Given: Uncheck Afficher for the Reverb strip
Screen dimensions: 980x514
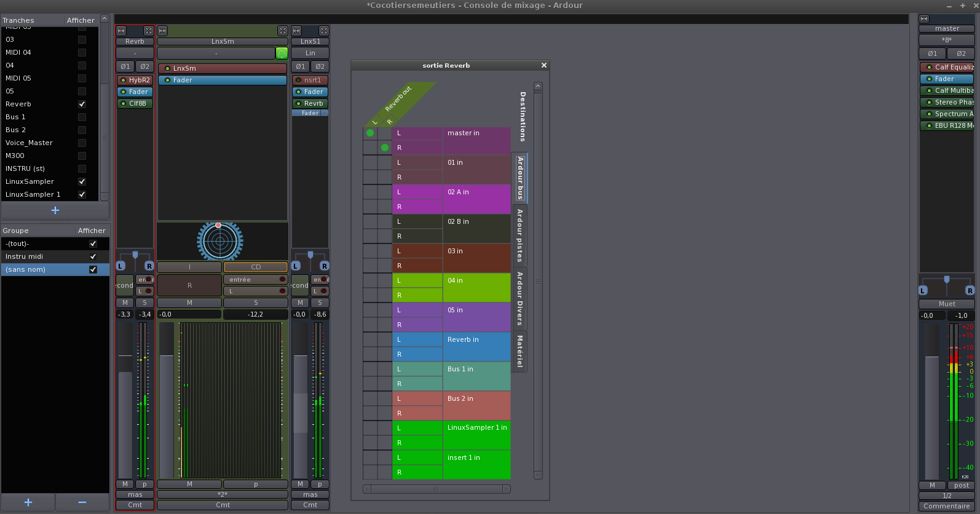Looking at the screenshot, I should pos(82,104).
